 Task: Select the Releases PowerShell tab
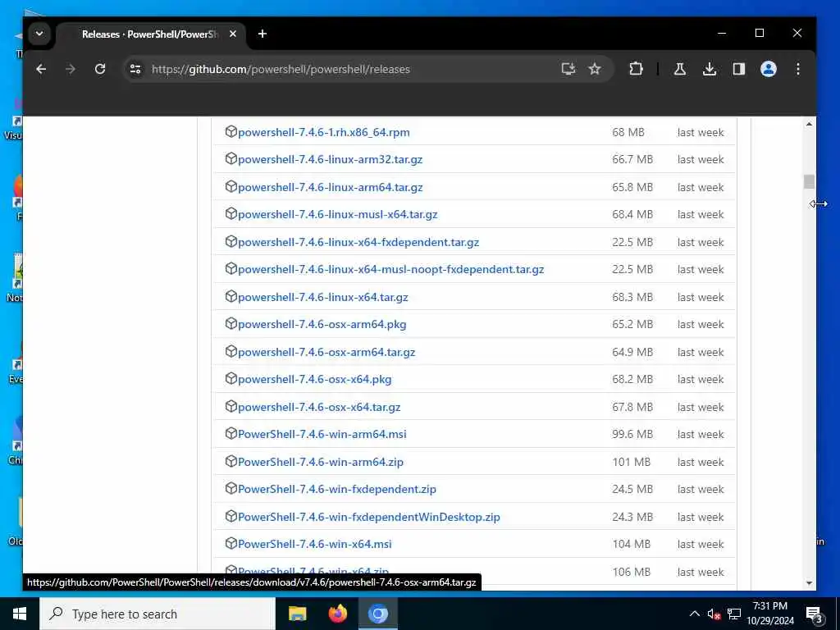(150, 34)
